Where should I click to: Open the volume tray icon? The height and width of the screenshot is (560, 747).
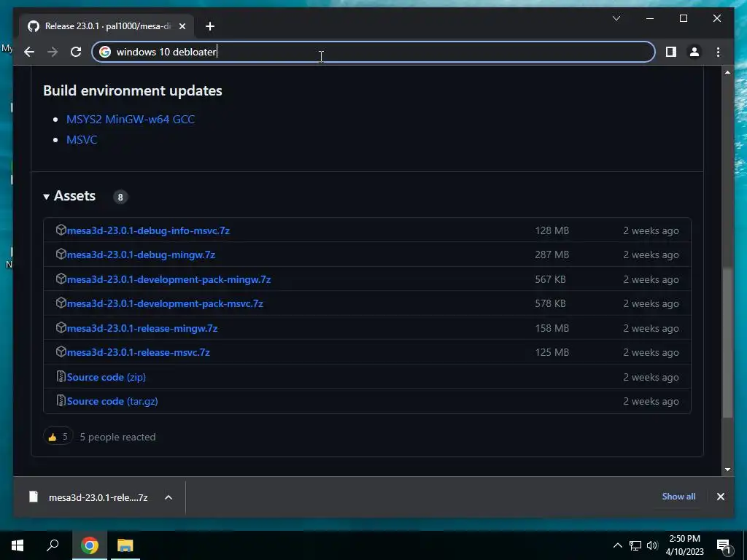pyautogui.click(x=652, y=545)
